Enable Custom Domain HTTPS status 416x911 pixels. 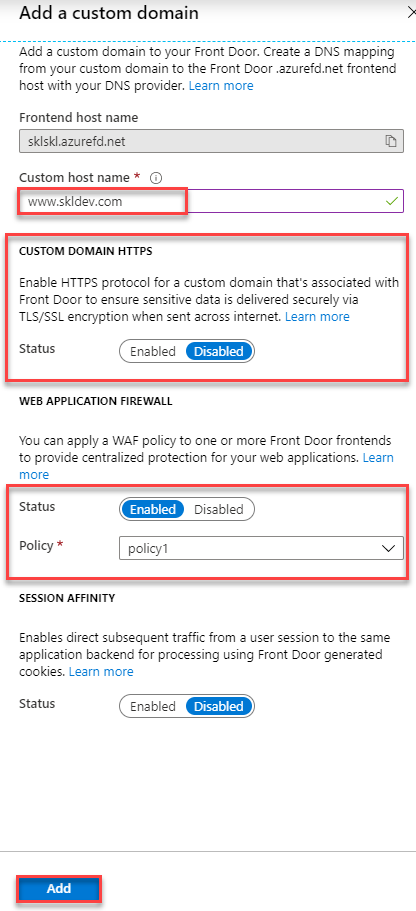coord(152,352)
